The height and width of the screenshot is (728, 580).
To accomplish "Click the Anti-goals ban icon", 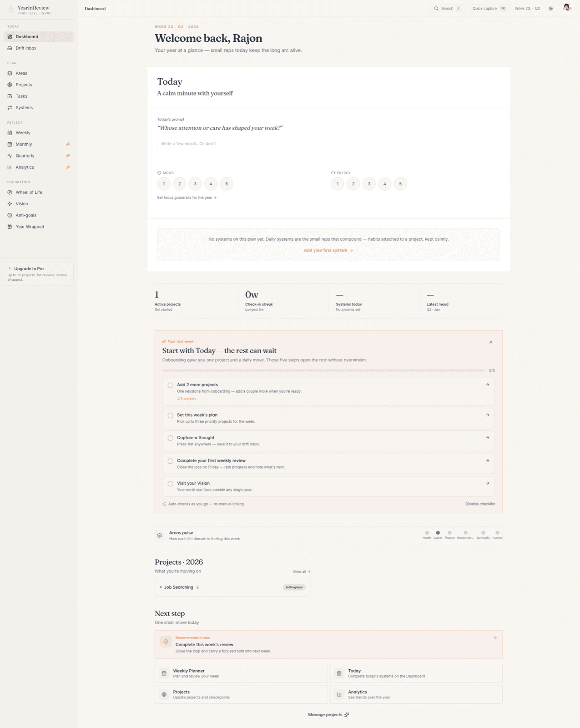I will click(10, 215).
